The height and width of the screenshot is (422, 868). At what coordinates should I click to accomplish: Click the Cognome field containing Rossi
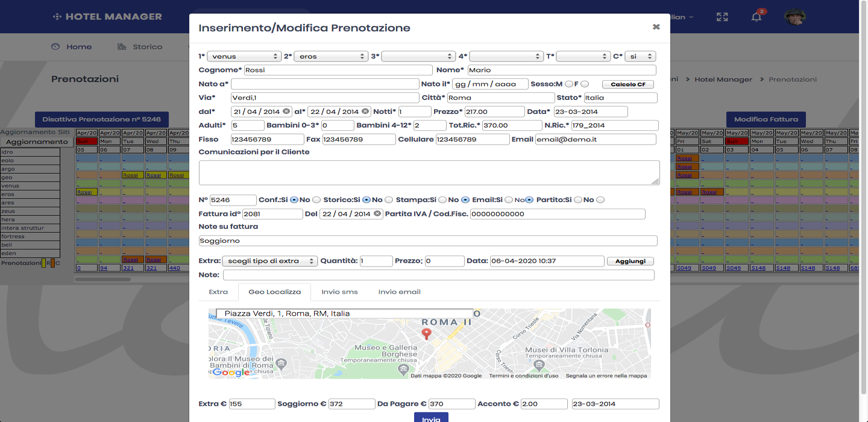338,70
